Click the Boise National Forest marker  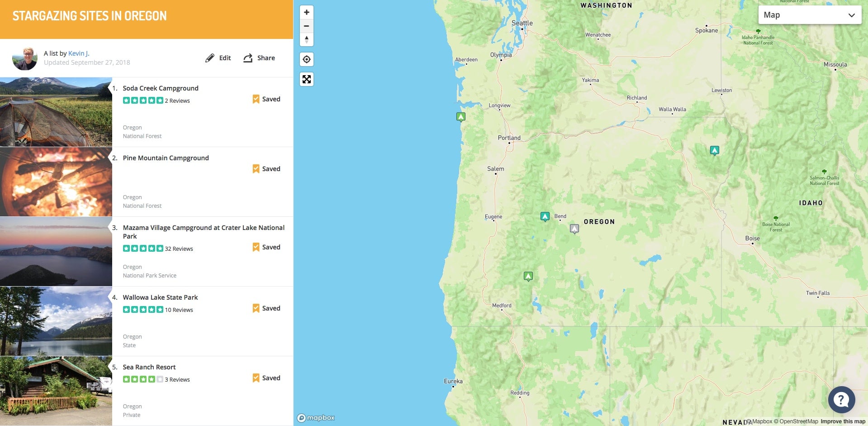[776, 218]
